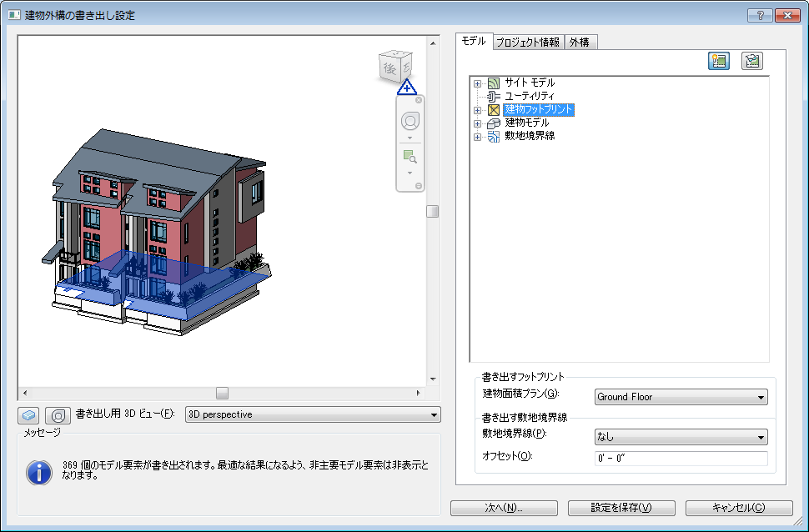The width and height of the screenshot is (809, 532).
Task: Open the 3D perspective view dropdown
Action: pyautogui.click(x=313, y=415)
